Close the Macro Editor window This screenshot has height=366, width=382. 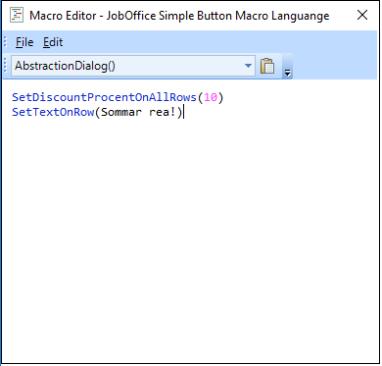tap(362, 15)
